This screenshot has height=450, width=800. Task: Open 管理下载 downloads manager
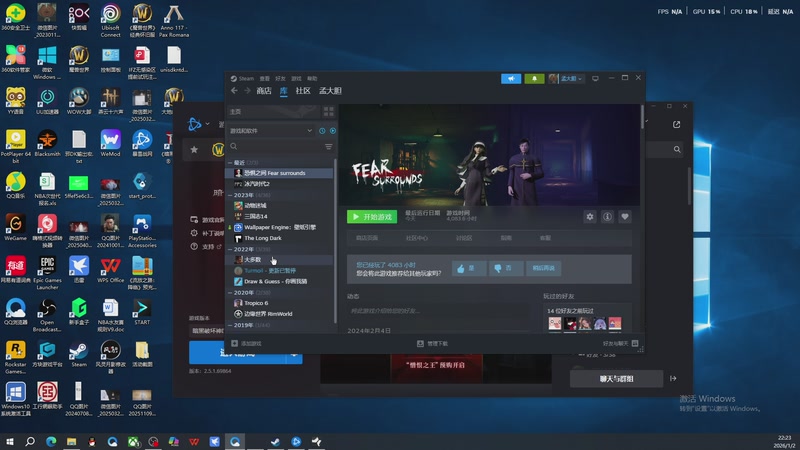click(433, 343)
